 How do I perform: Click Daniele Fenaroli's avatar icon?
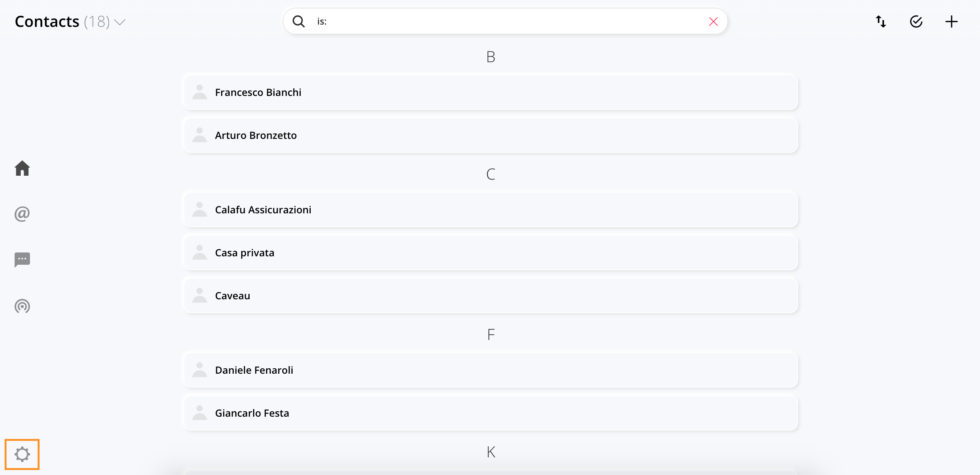(200, 370)
